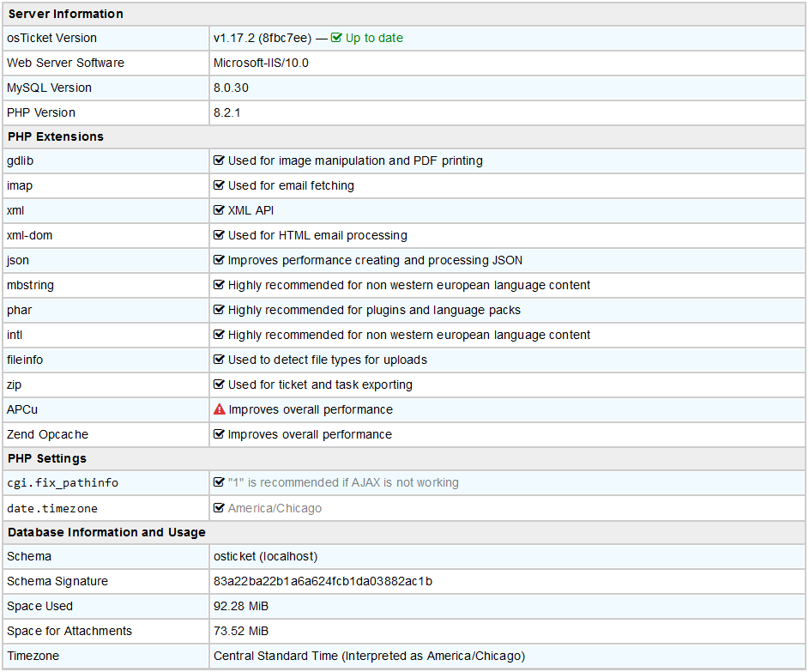The width and height of the screenshot is (809, 672).
Task: Click the 'PHP Version' label
Action: coord(41,112)
